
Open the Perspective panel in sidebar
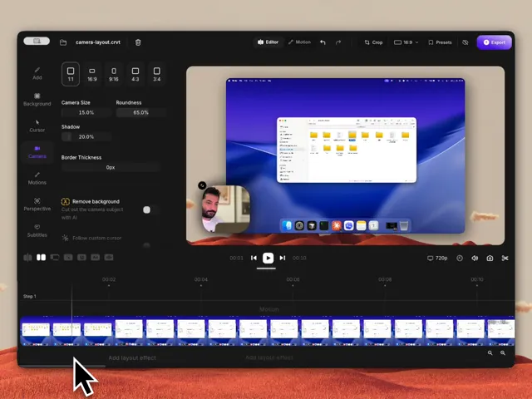(37, 204)
